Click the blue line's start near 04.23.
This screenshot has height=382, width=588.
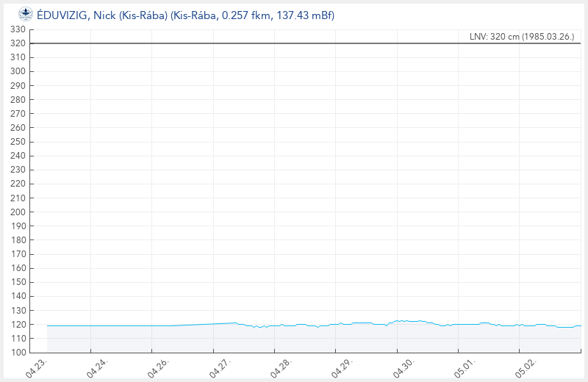pos(48,325)
